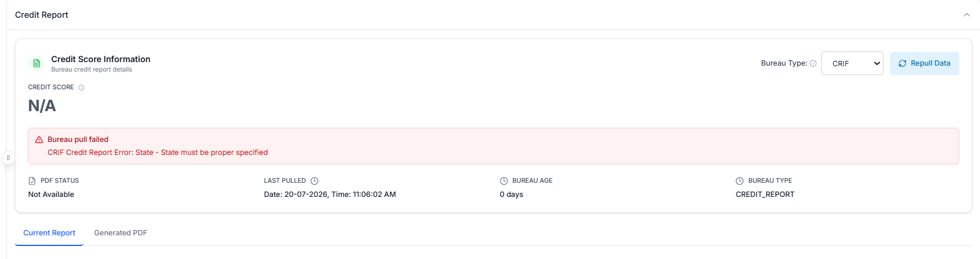This screenshot has width=980, height=259.
Task: Click the info icon next to CREDIT SCORE
Action: (81, 88)
